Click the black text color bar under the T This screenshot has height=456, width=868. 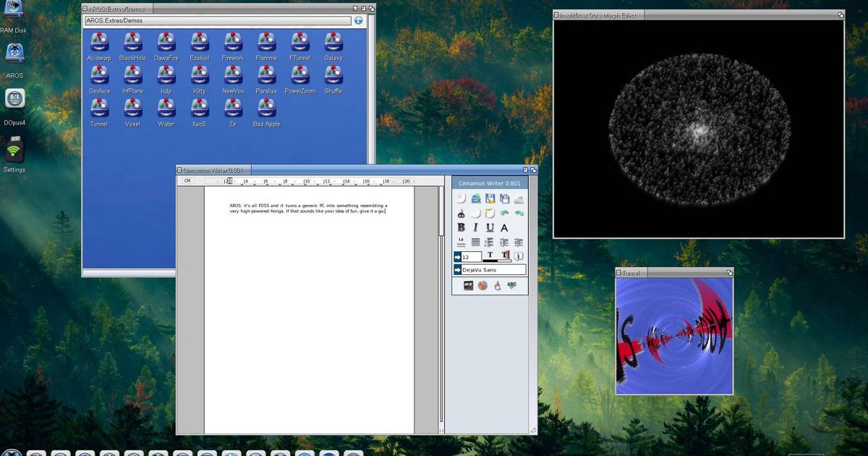coord(490,260)
